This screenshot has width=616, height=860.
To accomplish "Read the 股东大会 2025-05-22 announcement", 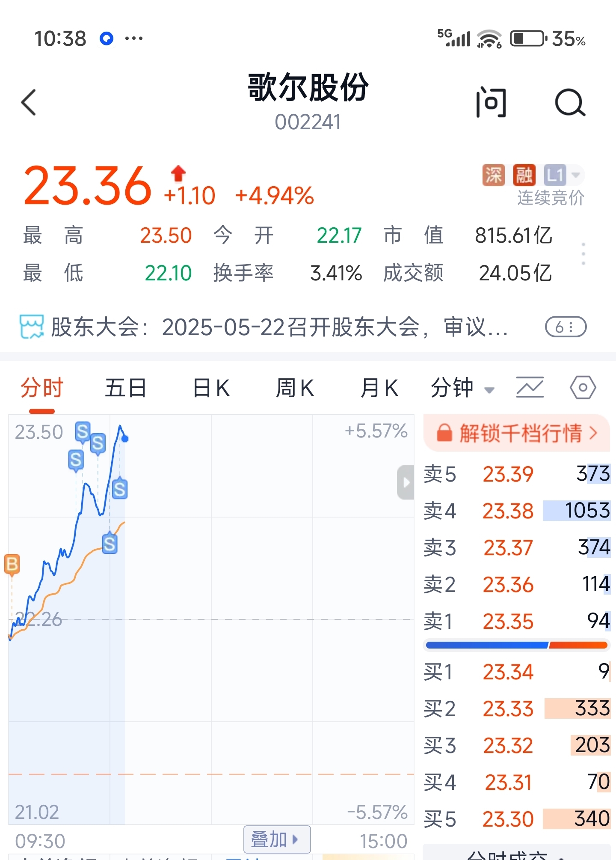I will click(x=279, y=327).
